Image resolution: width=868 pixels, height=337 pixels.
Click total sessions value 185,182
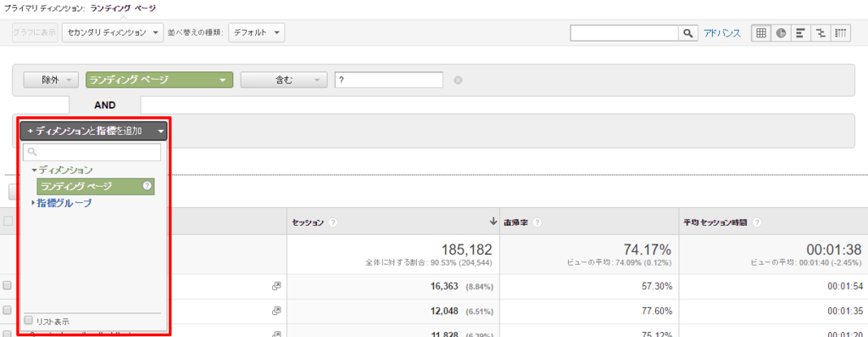(x=466, y=250)
